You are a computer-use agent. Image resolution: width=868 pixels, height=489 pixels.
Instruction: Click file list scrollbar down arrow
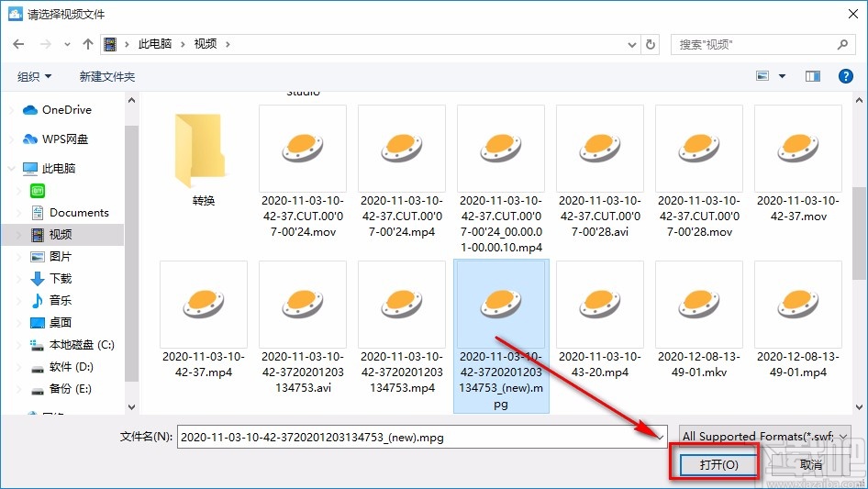pyautogui.click(x=859, y=407)
